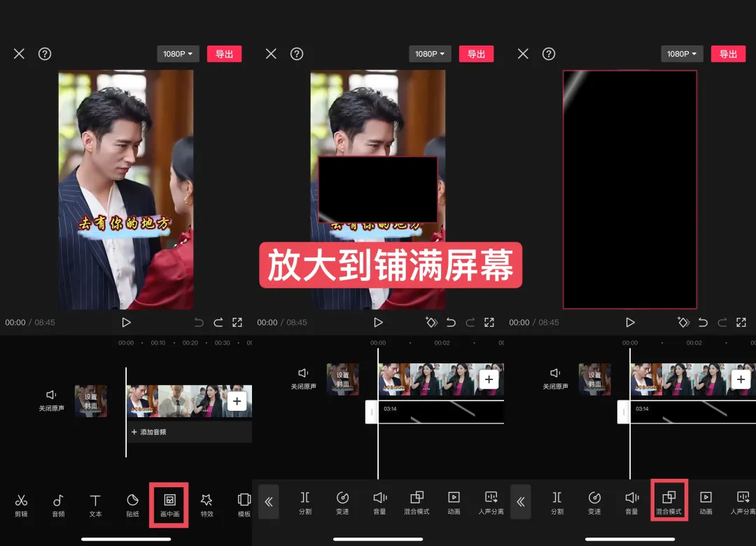Select the 剪辑 scissors tool in left screen
This screenshot has height=546, width=756.
(x=21, y=505)
